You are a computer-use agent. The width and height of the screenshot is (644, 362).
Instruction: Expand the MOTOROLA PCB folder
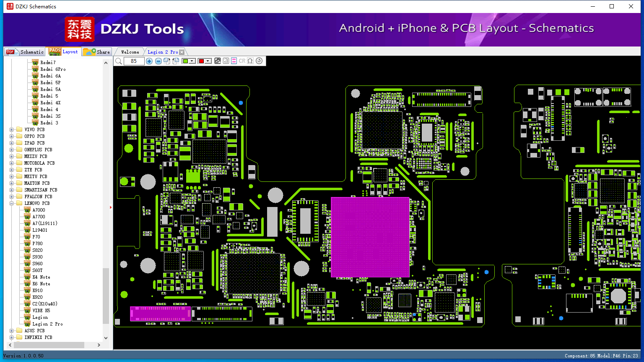point(12,163)
